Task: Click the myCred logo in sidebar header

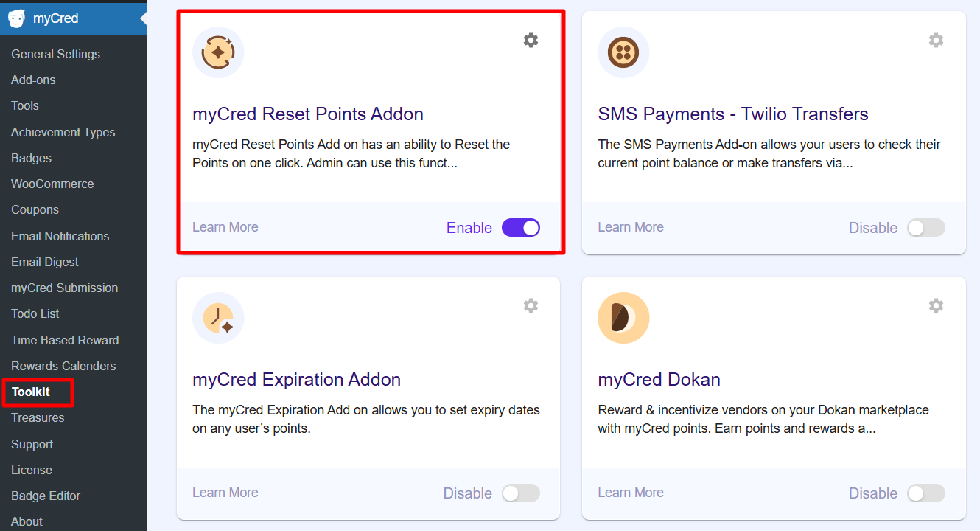Action: coord(16,18)
